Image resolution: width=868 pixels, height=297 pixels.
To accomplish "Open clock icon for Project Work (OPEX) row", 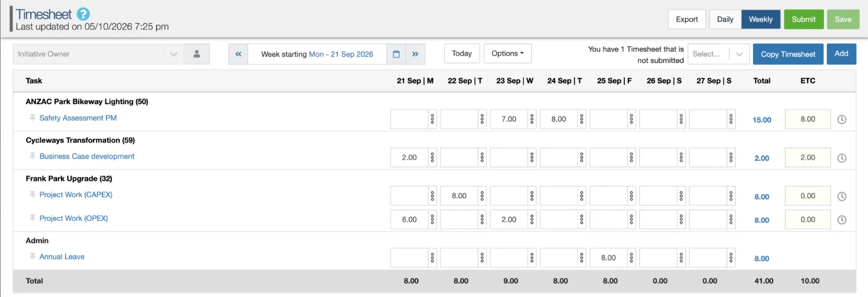I will click(x=842, y=219).
